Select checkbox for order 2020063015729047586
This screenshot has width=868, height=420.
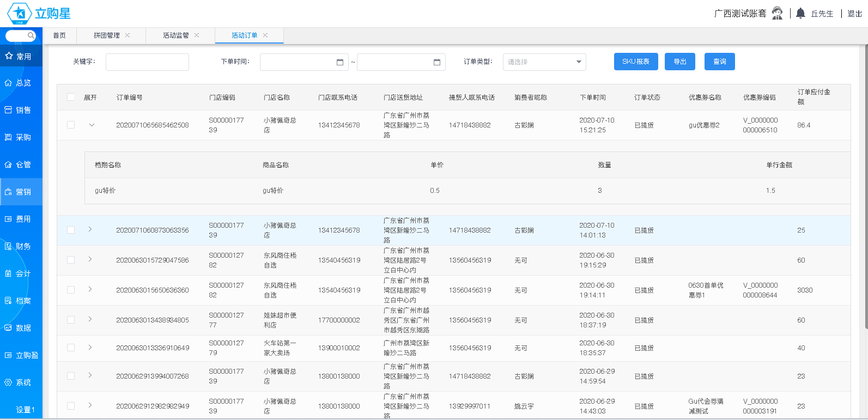(x=71, y=260)
